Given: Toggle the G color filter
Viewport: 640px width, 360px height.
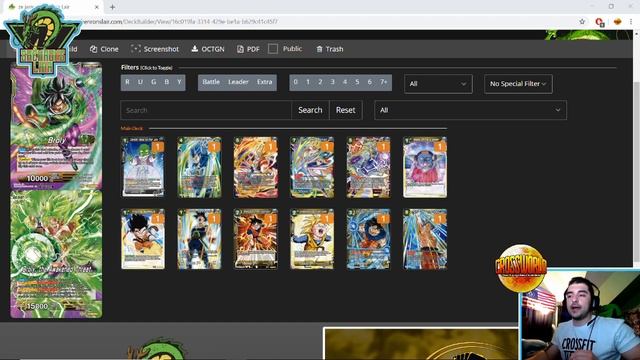Looking at the screenshot, I should click(153, 82).
